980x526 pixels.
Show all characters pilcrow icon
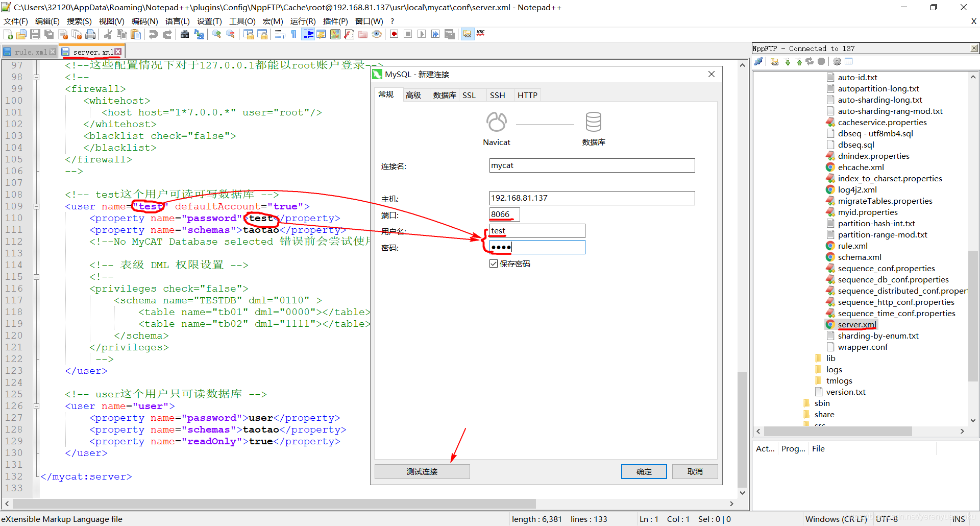tap(293, 34)
